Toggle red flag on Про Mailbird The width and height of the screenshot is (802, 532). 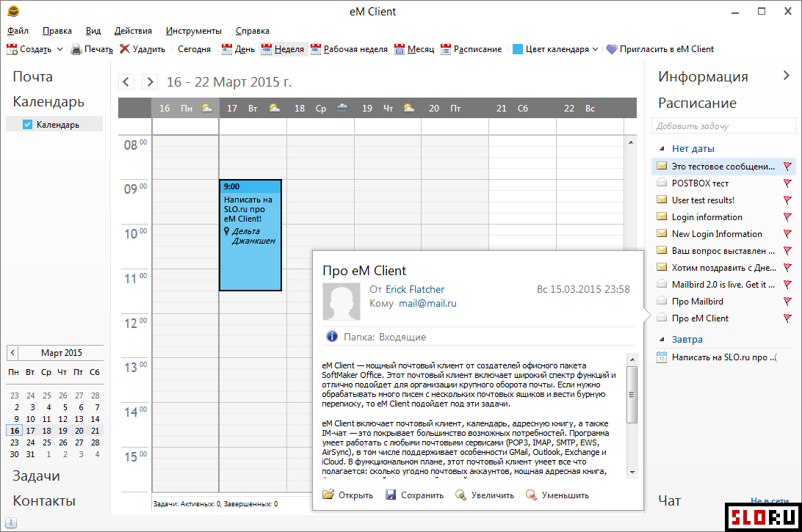pos(787,301)
